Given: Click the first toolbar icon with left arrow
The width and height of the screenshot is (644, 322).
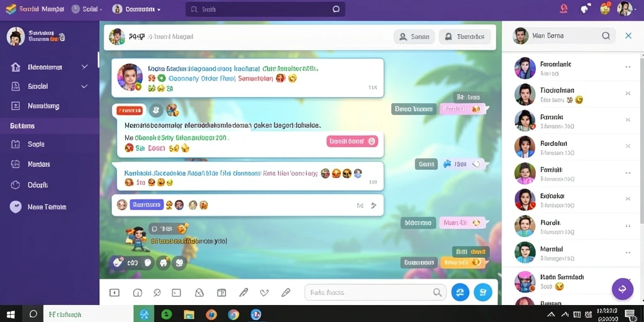Looking at the screenshot, I should tap(114, 292).
